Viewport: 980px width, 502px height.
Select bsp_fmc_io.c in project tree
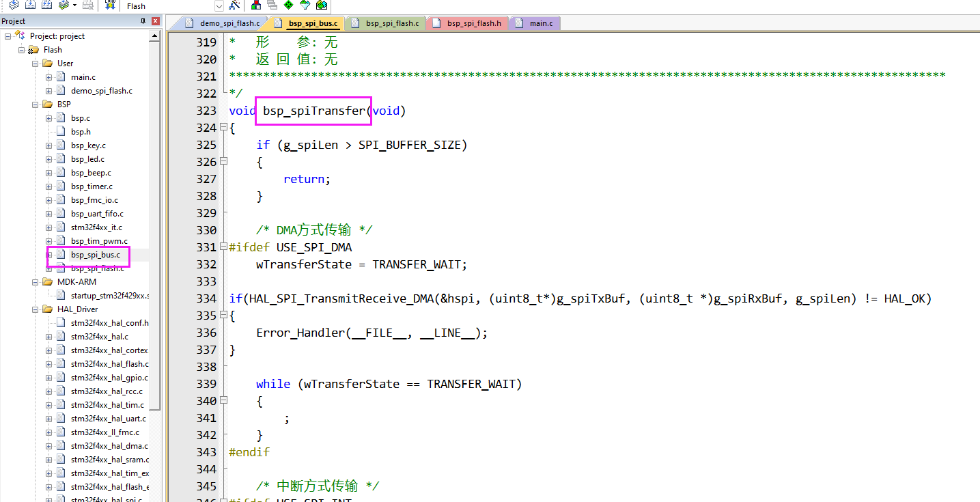point(94,199)
